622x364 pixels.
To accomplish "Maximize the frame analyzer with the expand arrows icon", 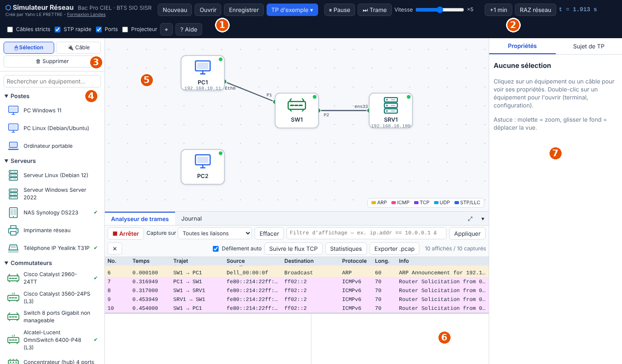I will (x=470, y=219).
